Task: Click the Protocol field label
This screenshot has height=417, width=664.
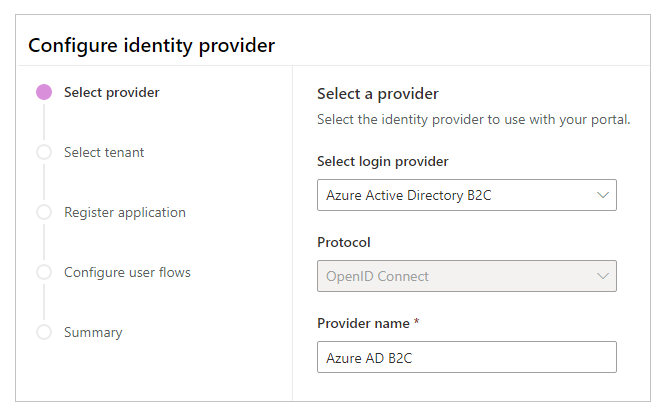Action: pyautogui.click(x=343, y=243)
